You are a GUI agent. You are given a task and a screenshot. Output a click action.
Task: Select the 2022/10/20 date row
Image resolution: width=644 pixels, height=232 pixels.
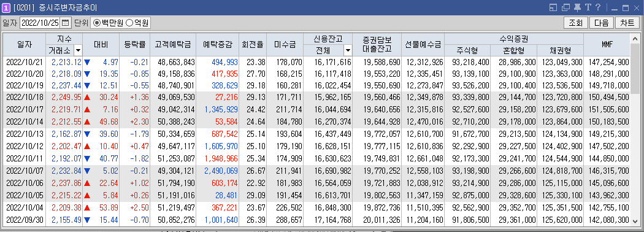pyautogui.click(x=316, y=74)
